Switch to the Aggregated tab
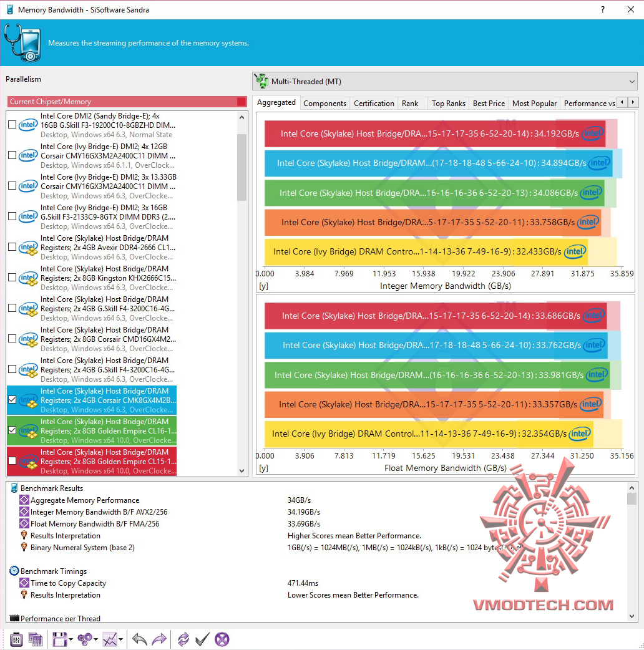644x650 pixels. [276, 102]
